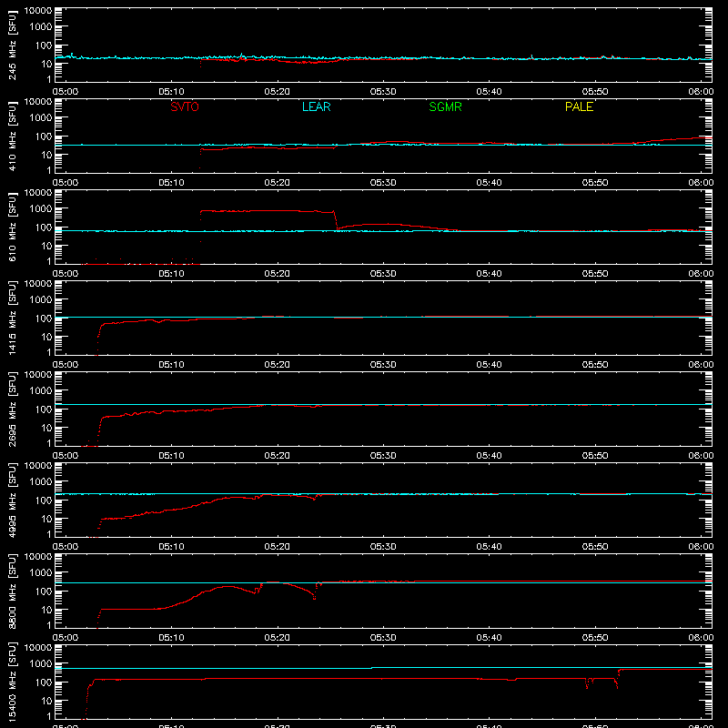
Task: Click the cyan LEAR legend label
Action: pyautogui.click(x=316, y=106)
